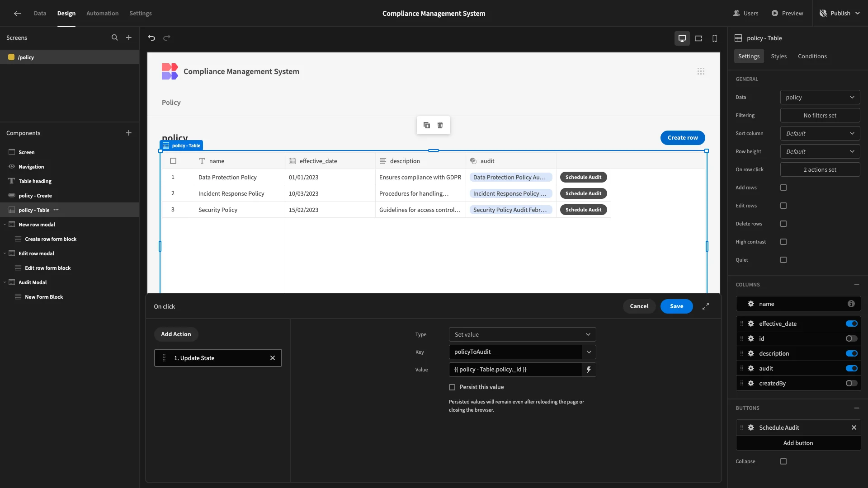Click the Add Action button
The width and height of the screenshot is (868, 488).
176,334
